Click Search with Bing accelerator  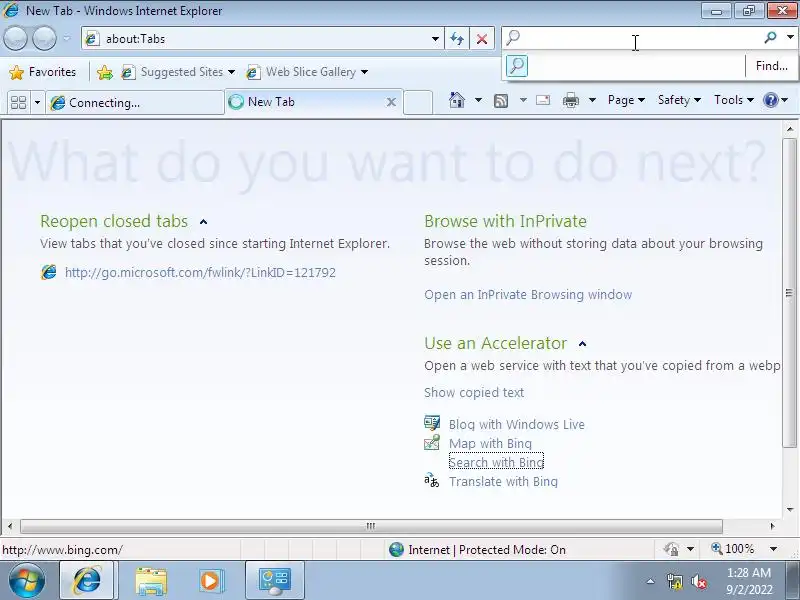496,462
